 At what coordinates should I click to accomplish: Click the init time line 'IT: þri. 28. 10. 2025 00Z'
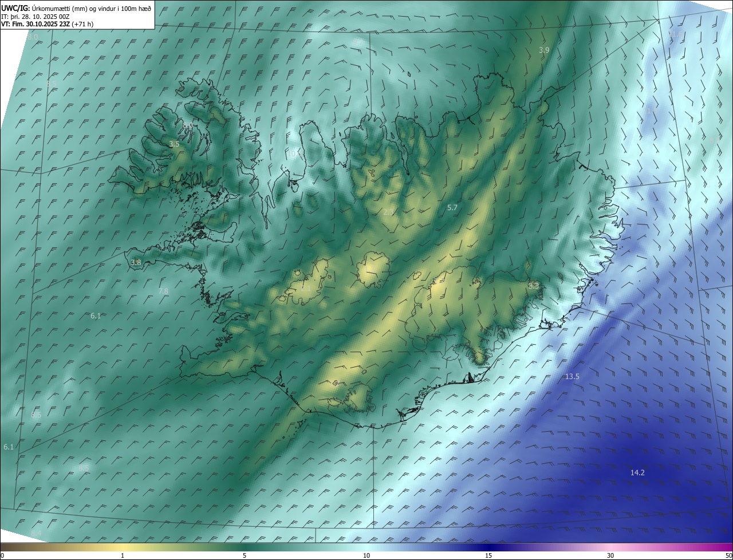click(37, 17)
